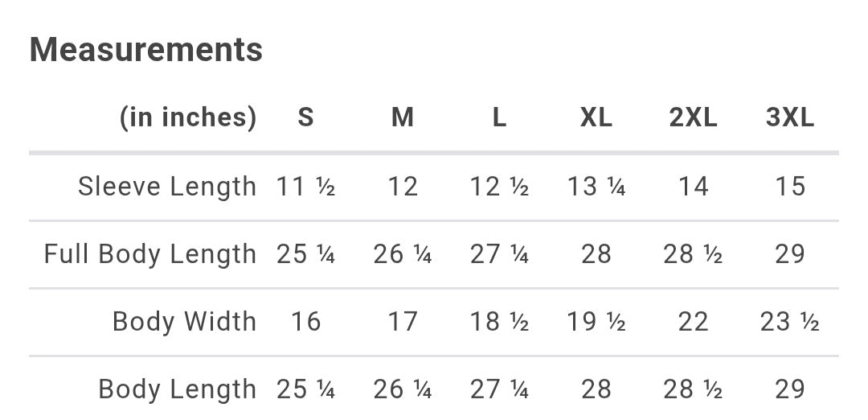Select the 13 ¼ Sleeve Length cell
Screen dimensions: 868x420
pyautogui.click(x=596, y=187)
